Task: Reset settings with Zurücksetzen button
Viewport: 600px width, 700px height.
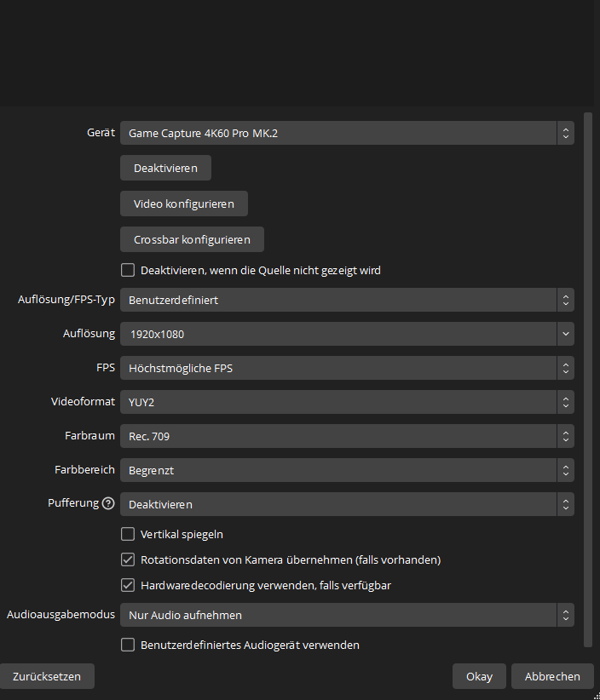Action: coord(46,676)
